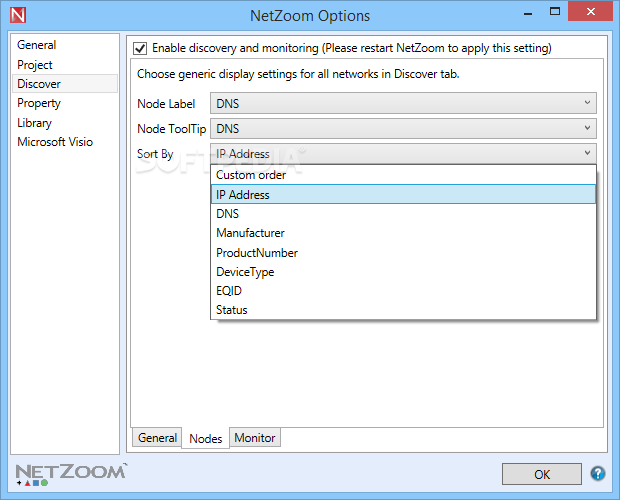
Task: Select ProductNumber sort option
Action: pos(403,253)
